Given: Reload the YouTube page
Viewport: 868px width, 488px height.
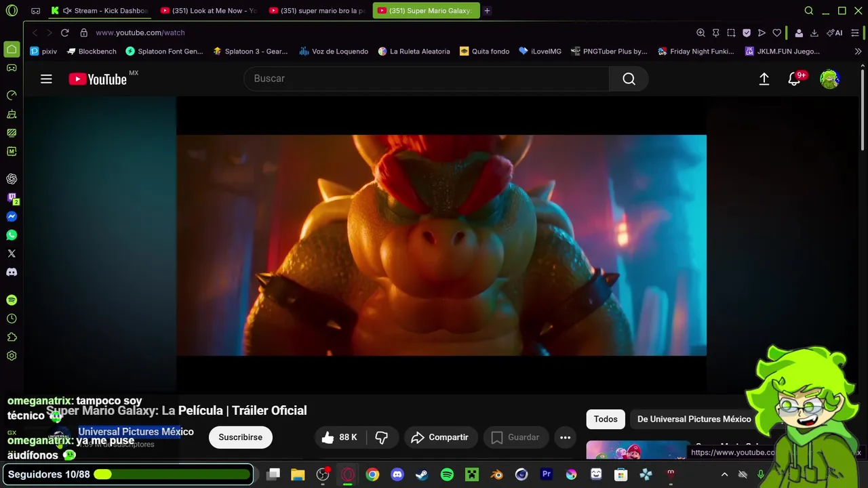Looking at the screenshot, I should [x=64, y=33].
